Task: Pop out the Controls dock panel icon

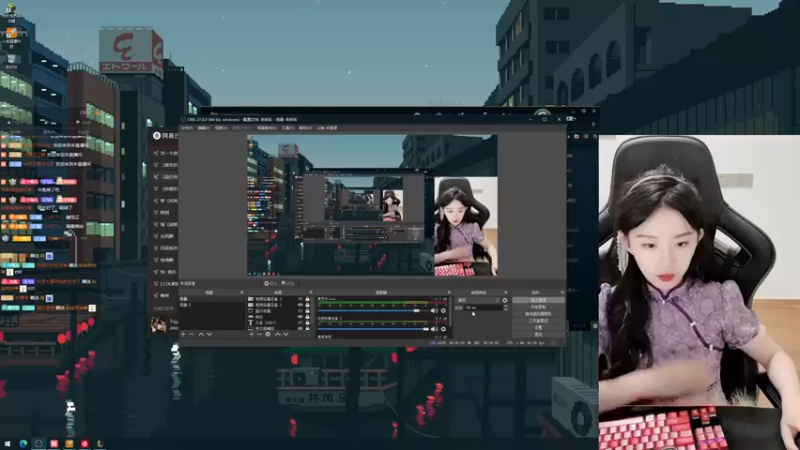Action: click(x=562, y=292)
